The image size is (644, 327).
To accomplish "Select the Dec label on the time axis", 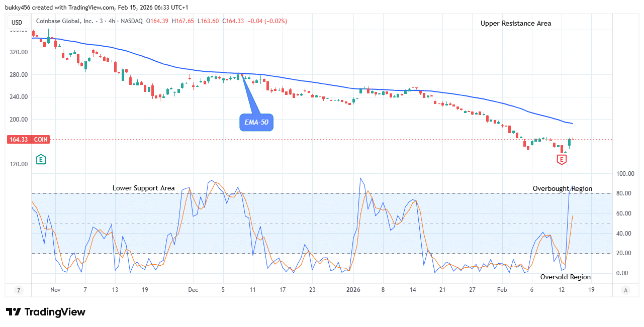I will [x=193, y=290].
